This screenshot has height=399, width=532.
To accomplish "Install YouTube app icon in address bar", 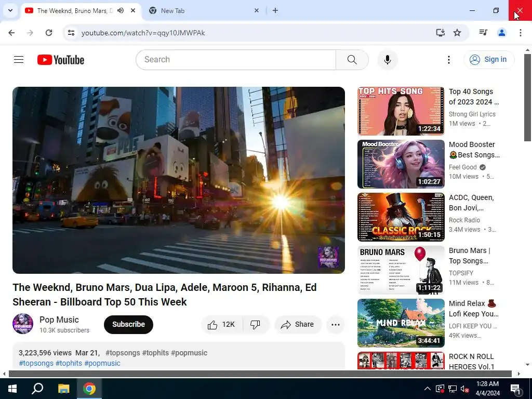I will [440, 33].
